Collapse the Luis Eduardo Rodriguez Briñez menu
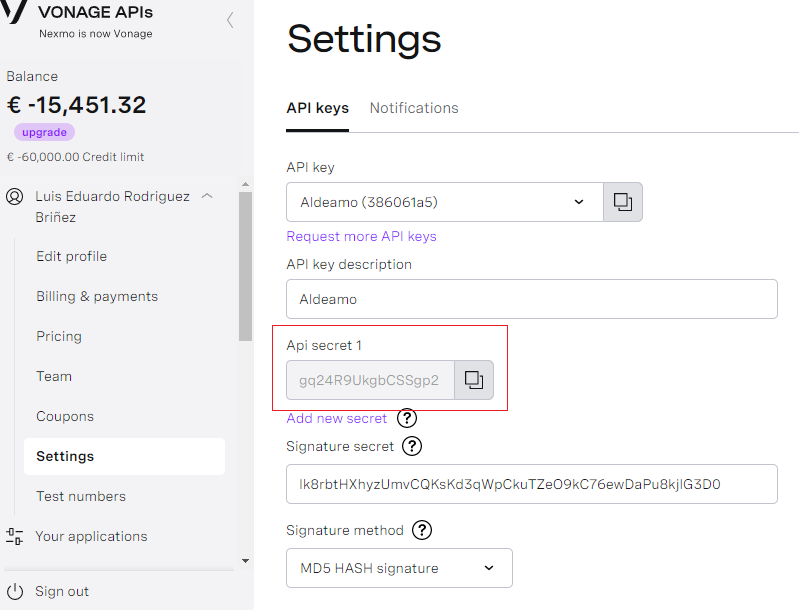 coord(207,196)
